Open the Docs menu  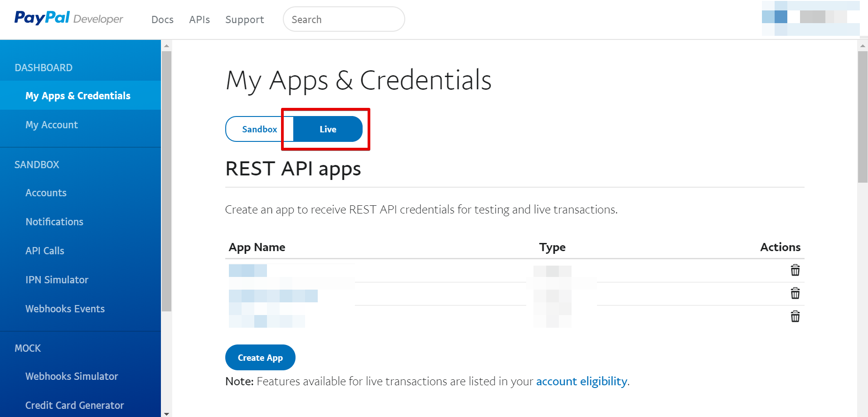click(x=162, y=19)
